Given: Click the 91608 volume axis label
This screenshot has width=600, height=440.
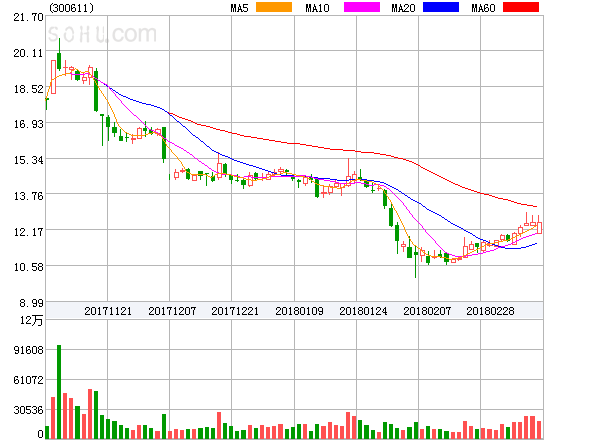Looking at the screenshot, I should [x=28, y=350].
